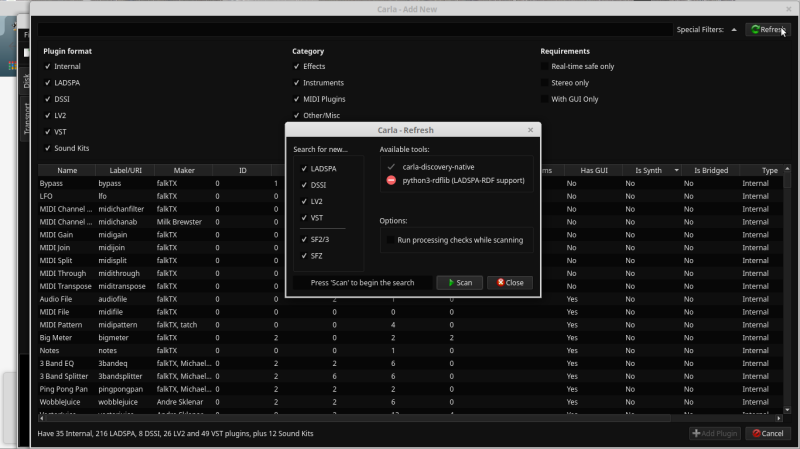Select the MIDI Transpose plugin row

coord(411,286)
